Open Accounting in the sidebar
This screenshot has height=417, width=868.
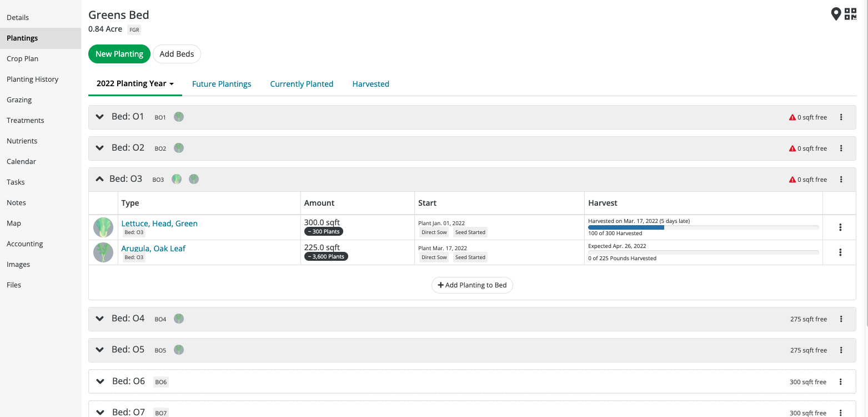[x=41, y=244]
